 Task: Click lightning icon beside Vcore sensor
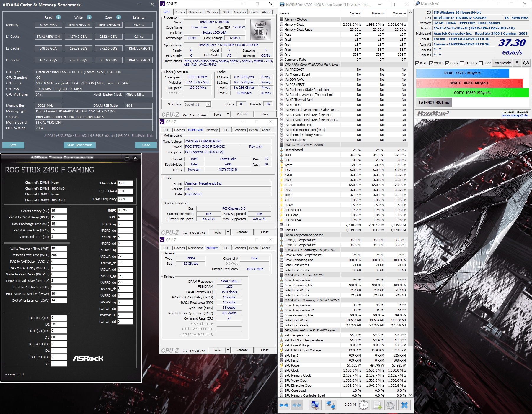tap(282, 165)
